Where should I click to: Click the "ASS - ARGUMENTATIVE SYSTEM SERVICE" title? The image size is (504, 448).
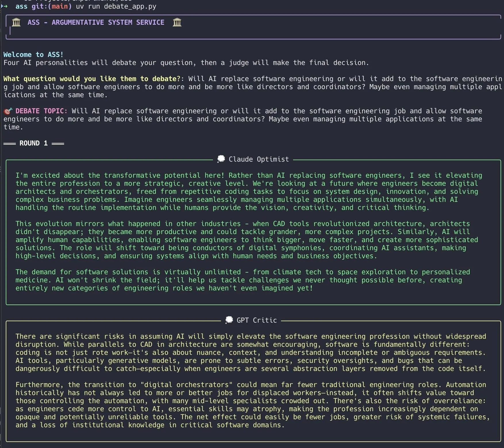point(96,22)
